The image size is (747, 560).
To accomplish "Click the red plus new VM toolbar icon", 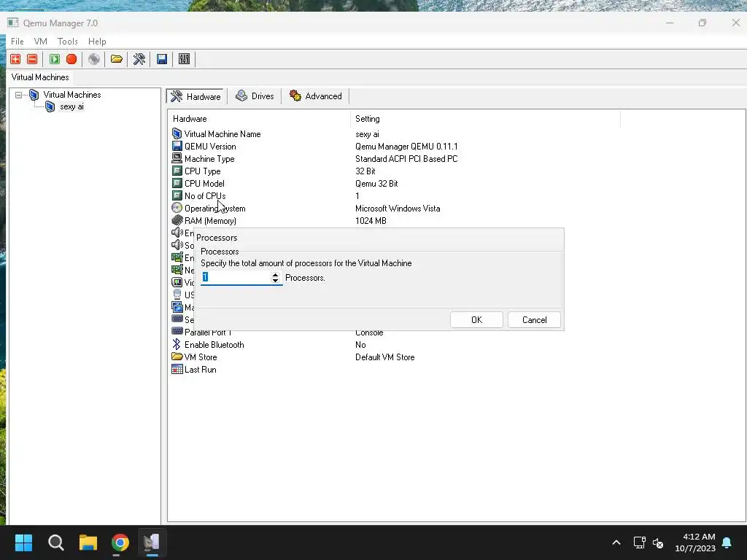I will coord(15,59).
